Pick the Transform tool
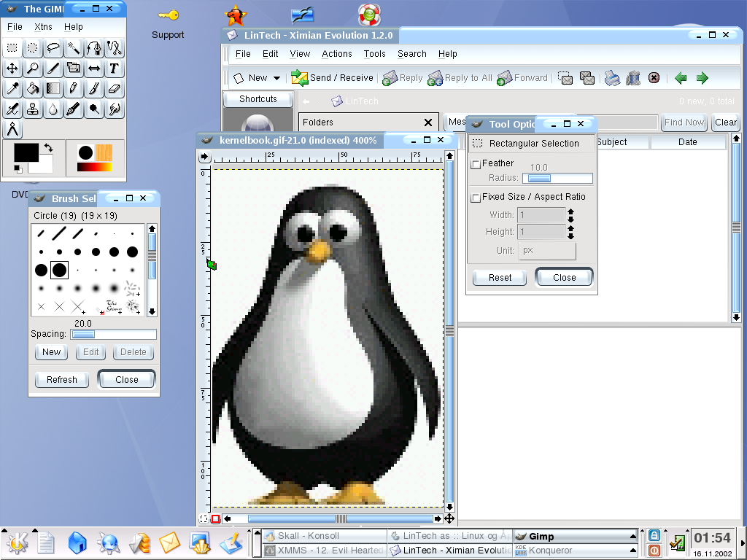The height and width of the screenshot is (560, 747). click(74, 69)
